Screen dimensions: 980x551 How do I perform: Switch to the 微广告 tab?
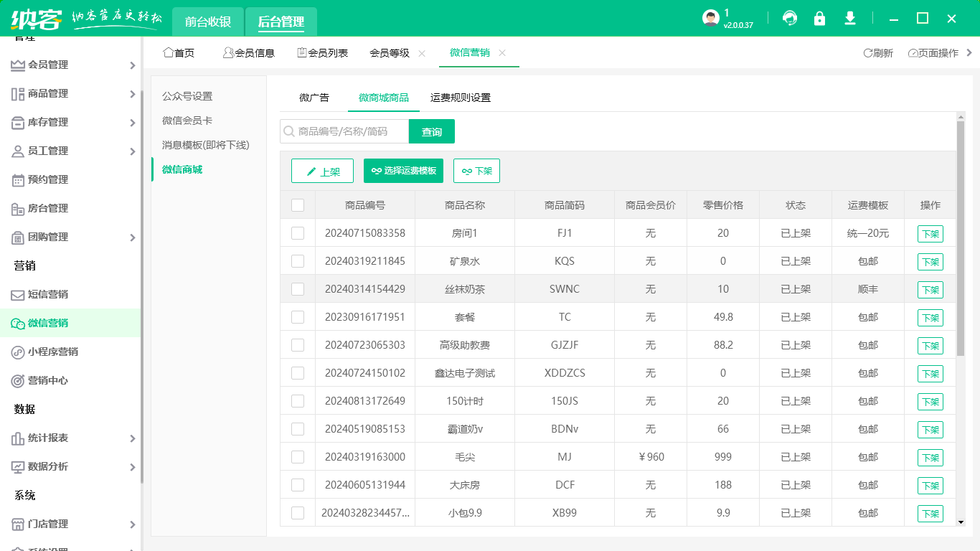pos(314,97)
